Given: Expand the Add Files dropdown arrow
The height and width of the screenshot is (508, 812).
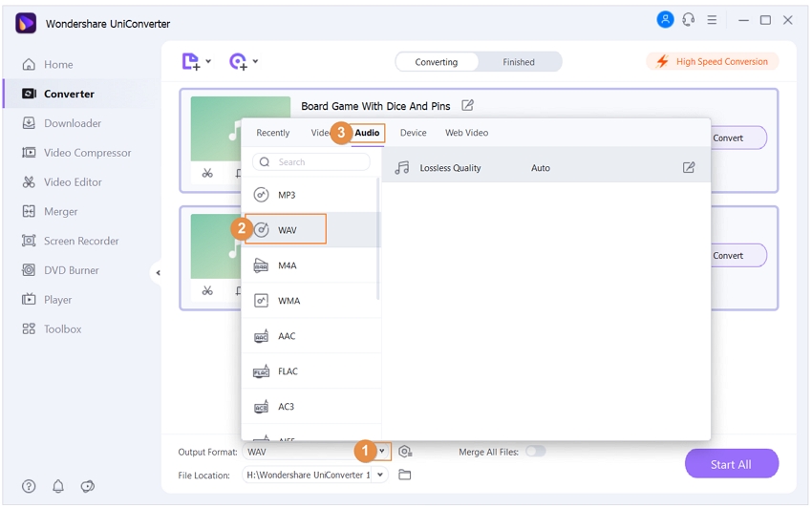Looking at the screenshot, I should (x=208, y=61).
